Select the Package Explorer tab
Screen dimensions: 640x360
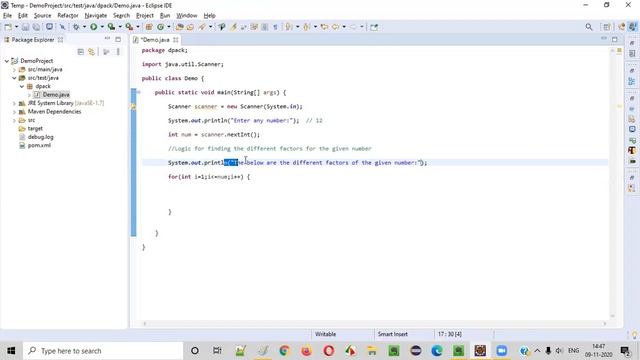pos(33,40)
